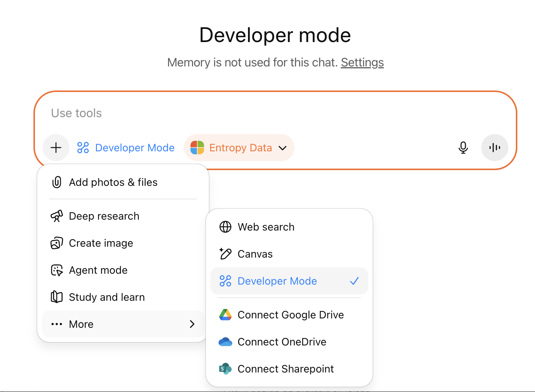Expand the More submenu chevron

(x=192, y=324)
